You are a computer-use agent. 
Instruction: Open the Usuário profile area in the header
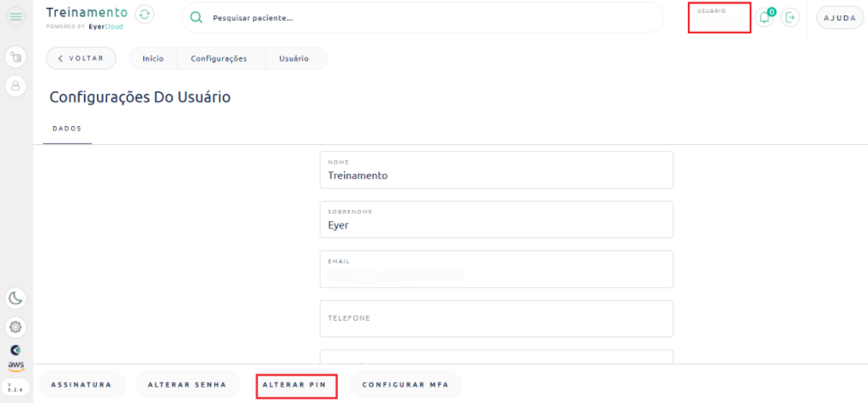719,18
